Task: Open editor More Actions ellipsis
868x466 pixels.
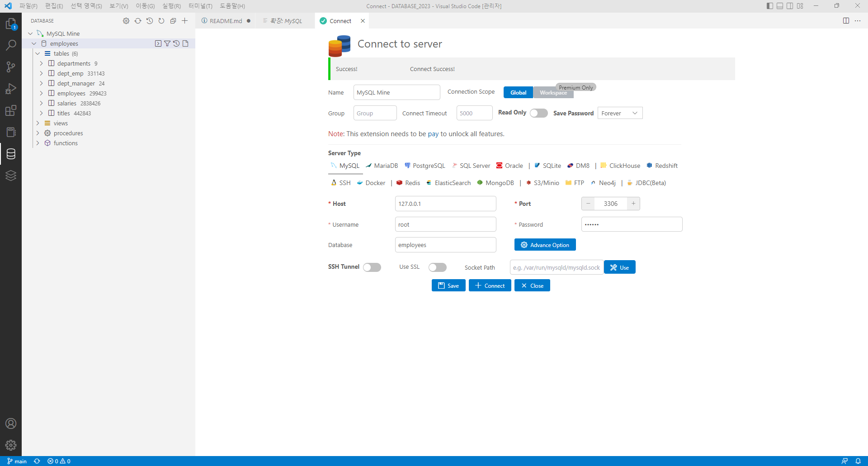Action: click(x=858, y=21)
